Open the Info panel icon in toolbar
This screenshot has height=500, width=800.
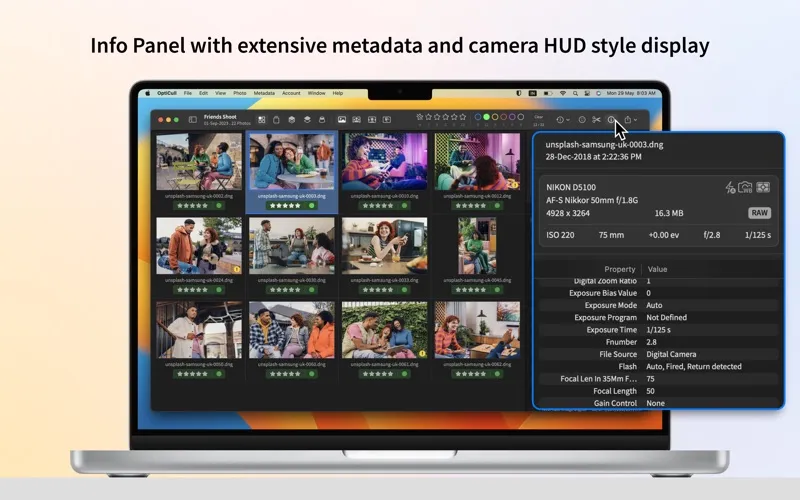click(611, 119)
